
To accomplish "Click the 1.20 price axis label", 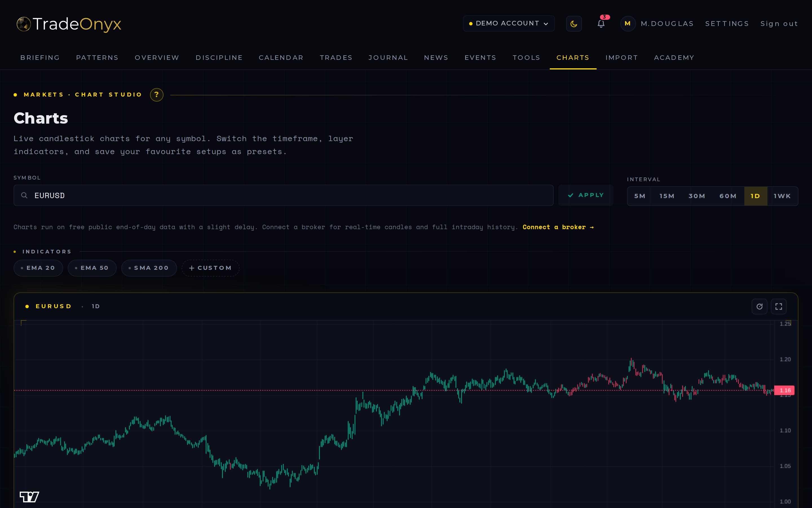I will click(x=785, y=359).
